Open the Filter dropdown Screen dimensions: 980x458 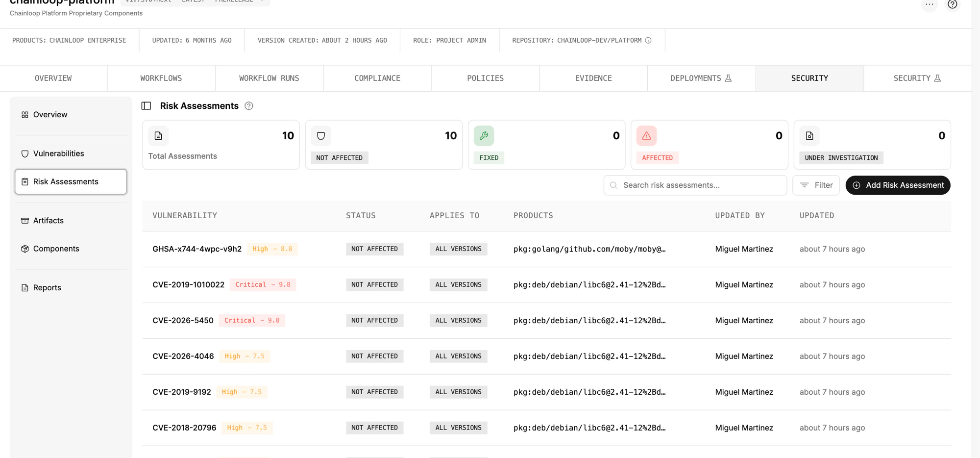[816, 185]
